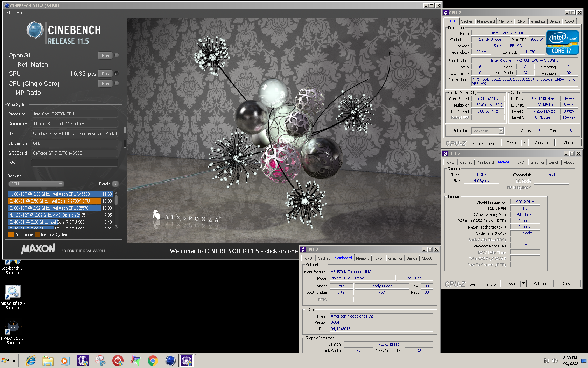Viewport: 588px width, 368px height.
Task: Open Graphics tab in Memory CPU-Z window
Action: pyautogui.click(x=537, y=162)
